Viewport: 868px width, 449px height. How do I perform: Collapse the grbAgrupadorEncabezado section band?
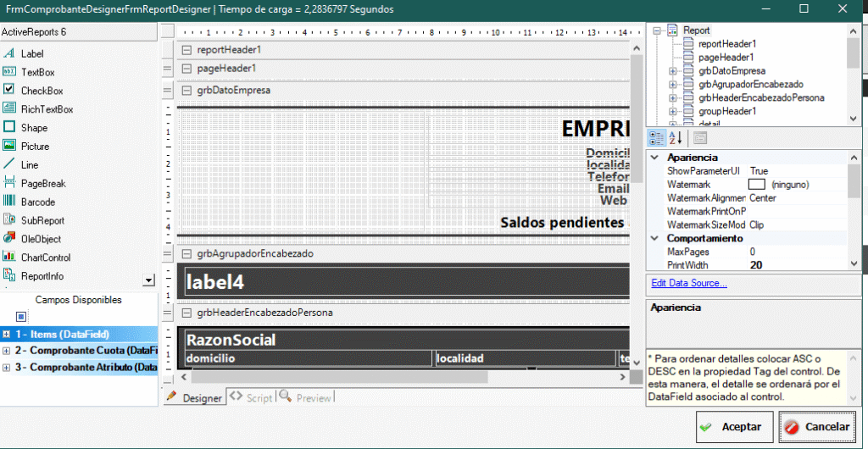click(x=186, y=253)
